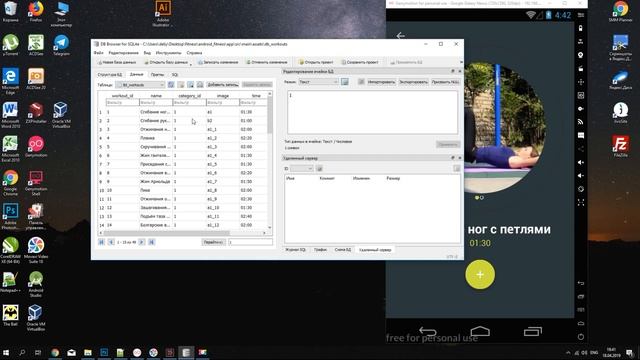The width and height of the screenshot is (640, 360).
Task: Click the Revert Changes toolbar button
Action: click(x=267, y=62)
